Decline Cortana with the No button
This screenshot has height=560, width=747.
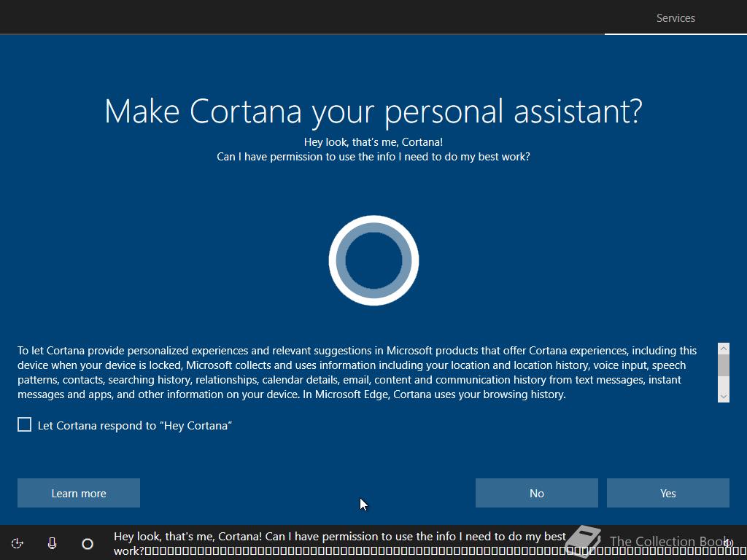[536, 493]
